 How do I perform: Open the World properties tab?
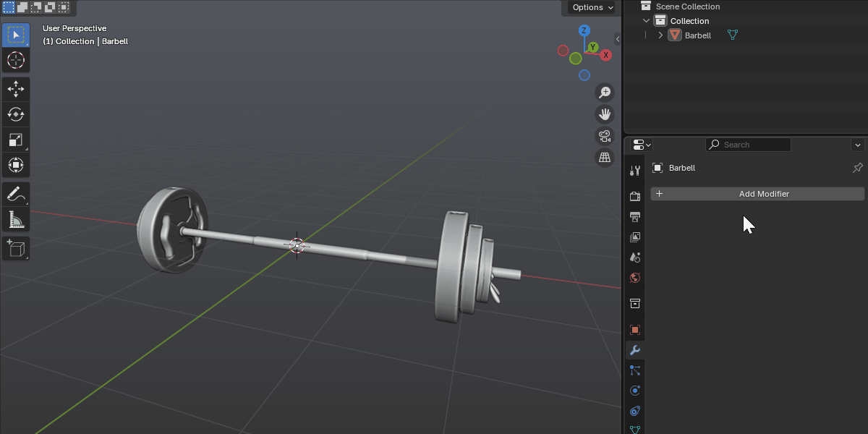pos(635,278)
